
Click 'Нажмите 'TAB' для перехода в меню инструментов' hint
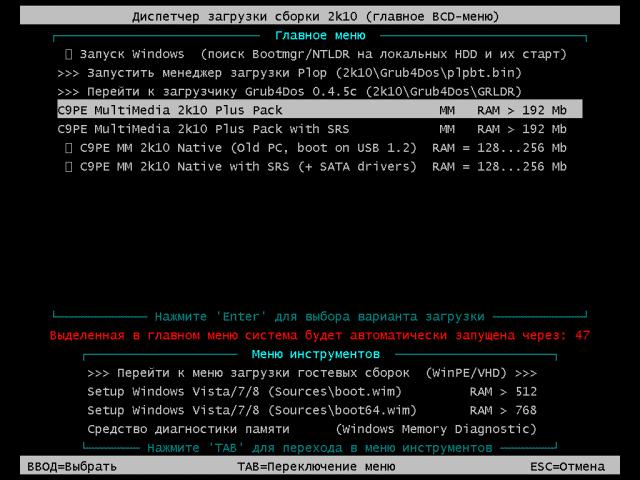(320, 448)
